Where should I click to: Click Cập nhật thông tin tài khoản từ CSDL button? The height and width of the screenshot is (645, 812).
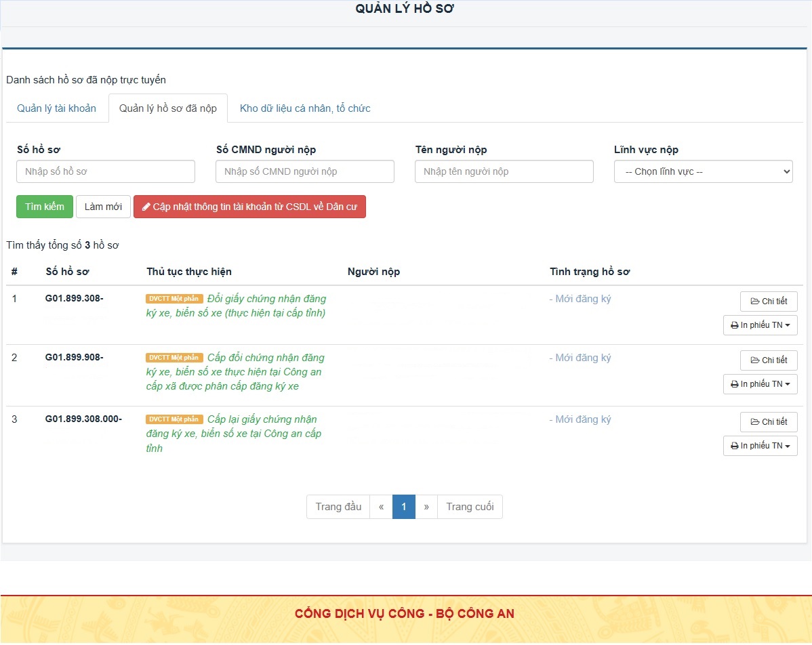click(249, 207)
